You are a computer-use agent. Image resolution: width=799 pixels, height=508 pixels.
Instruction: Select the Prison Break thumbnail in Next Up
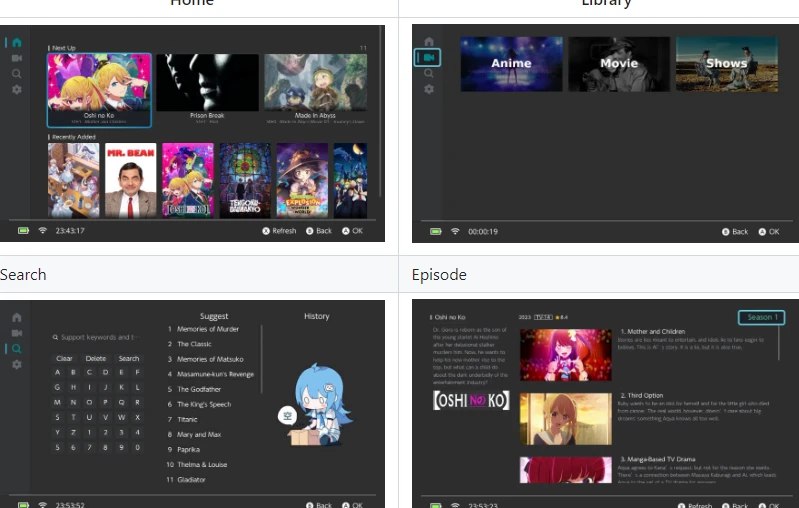pyautogui.click(x=207, y=83)
